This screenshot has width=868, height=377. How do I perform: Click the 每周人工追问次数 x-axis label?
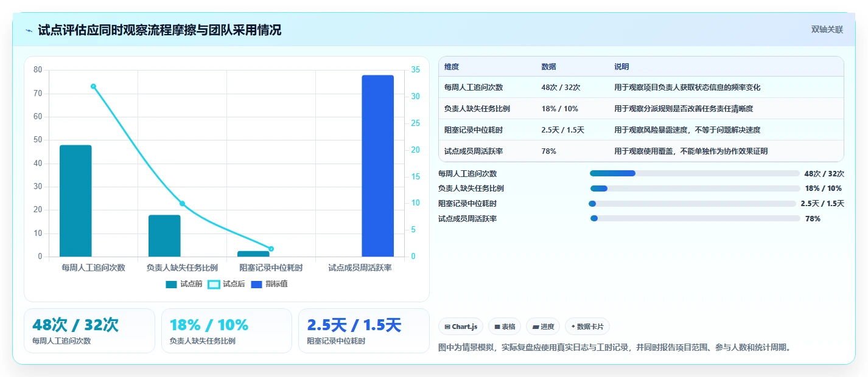(93, 268)
